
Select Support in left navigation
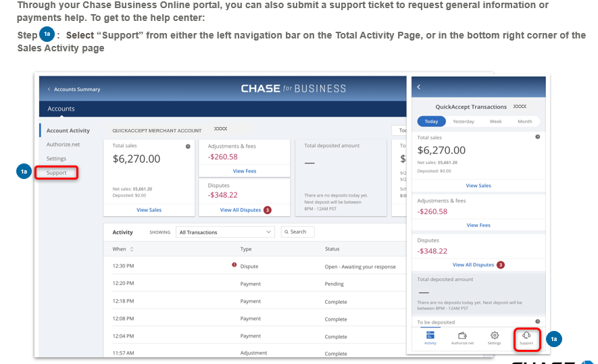[x=57, y=173]
